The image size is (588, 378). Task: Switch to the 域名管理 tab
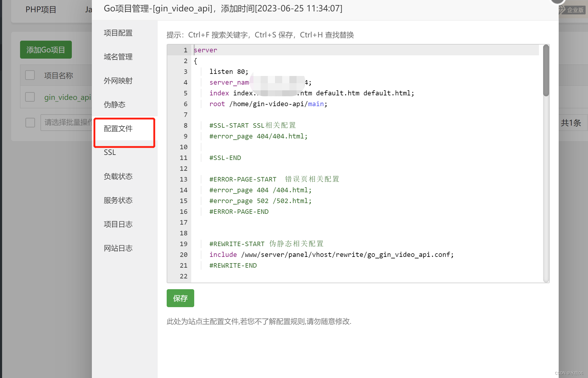pyautogui.click(x=118, y=57)
